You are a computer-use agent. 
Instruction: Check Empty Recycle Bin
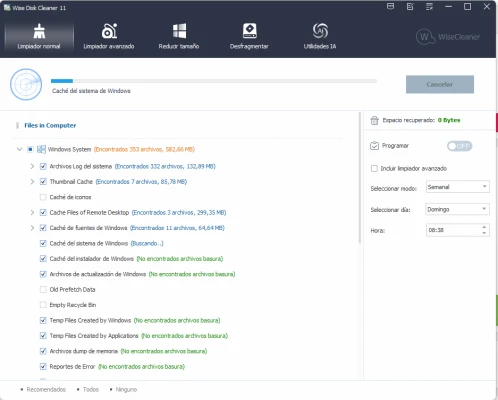point(43,305)
